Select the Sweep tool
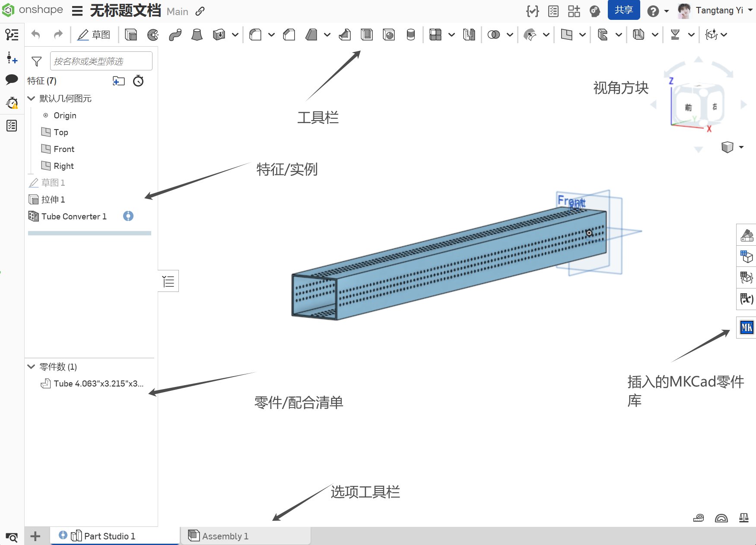Screen dimensions: 756x545 (x=175, y=35)
